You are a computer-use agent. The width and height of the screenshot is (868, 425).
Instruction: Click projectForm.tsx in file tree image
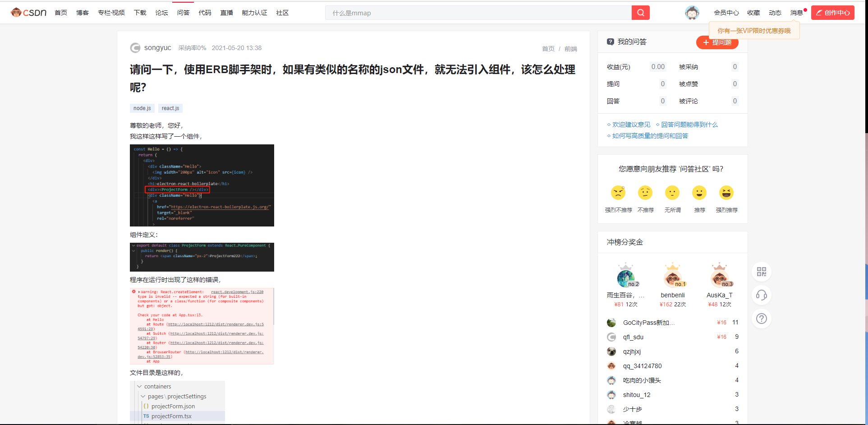(171, 416)
